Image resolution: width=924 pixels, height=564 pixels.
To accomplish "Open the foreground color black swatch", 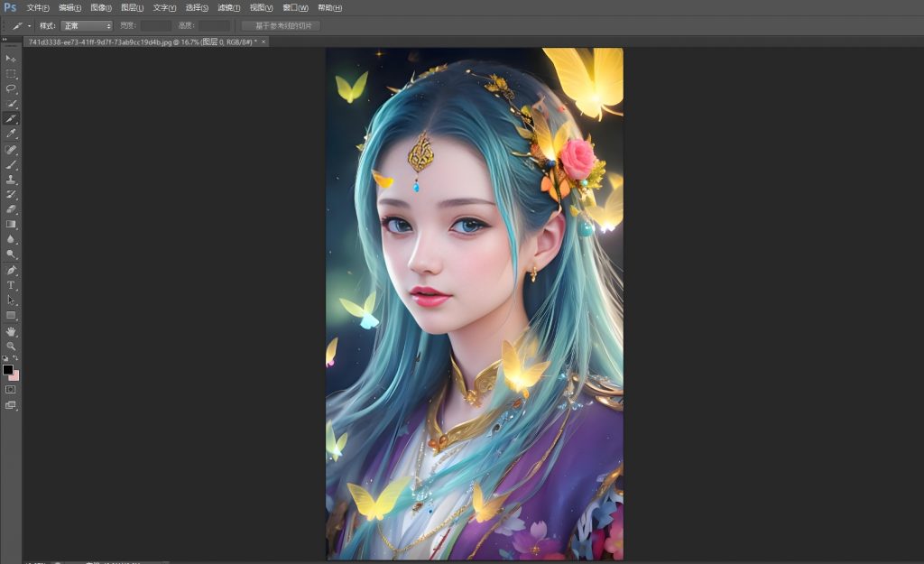I will coord(7,369).
